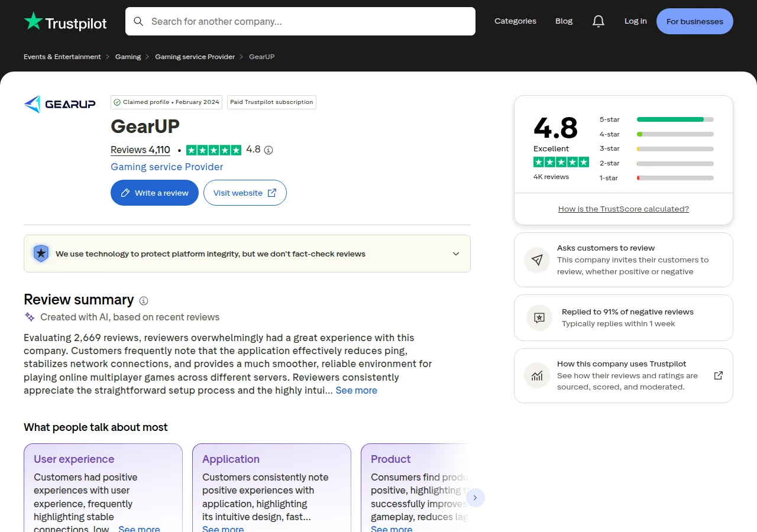757x532 pixels.
Task: Click the Gaming breadcrumb
Action: tap(128, 57)
